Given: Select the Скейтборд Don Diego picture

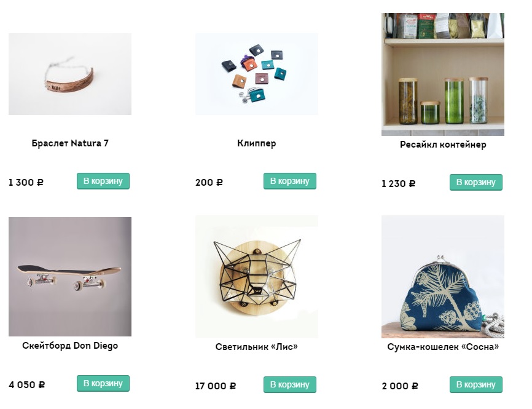Looking at the screenshot, I should (x=70, y=276).
